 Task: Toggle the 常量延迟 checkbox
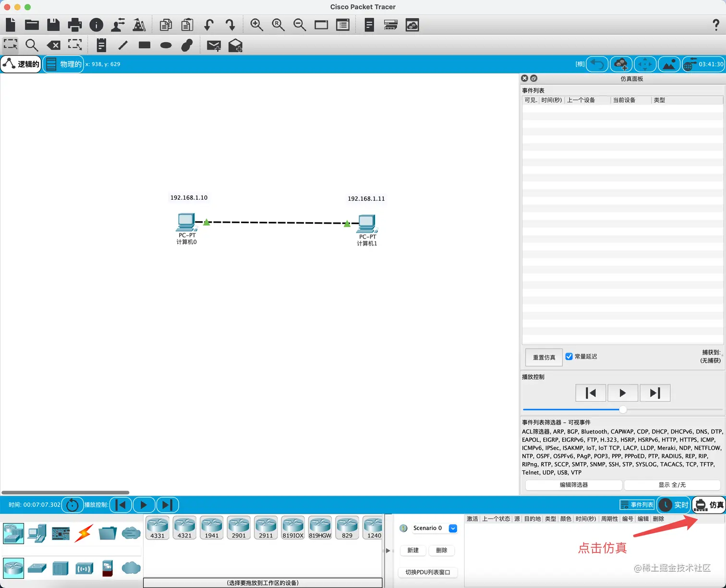569,357
